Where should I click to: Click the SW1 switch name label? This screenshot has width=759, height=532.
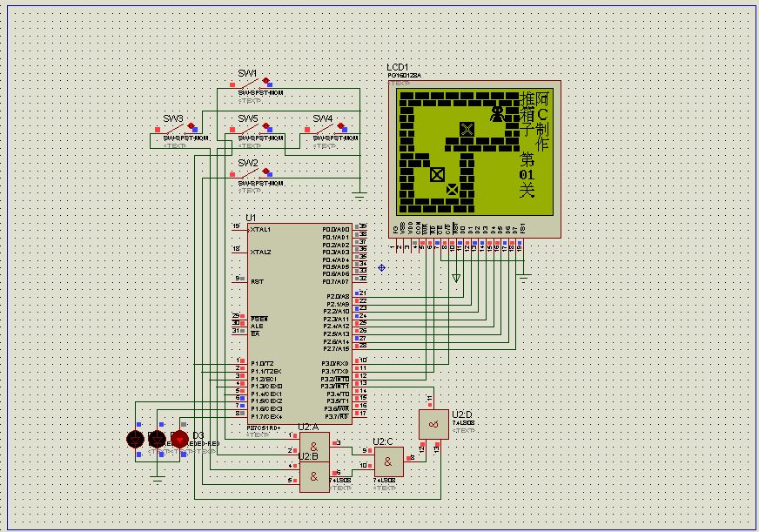point(247,74)
